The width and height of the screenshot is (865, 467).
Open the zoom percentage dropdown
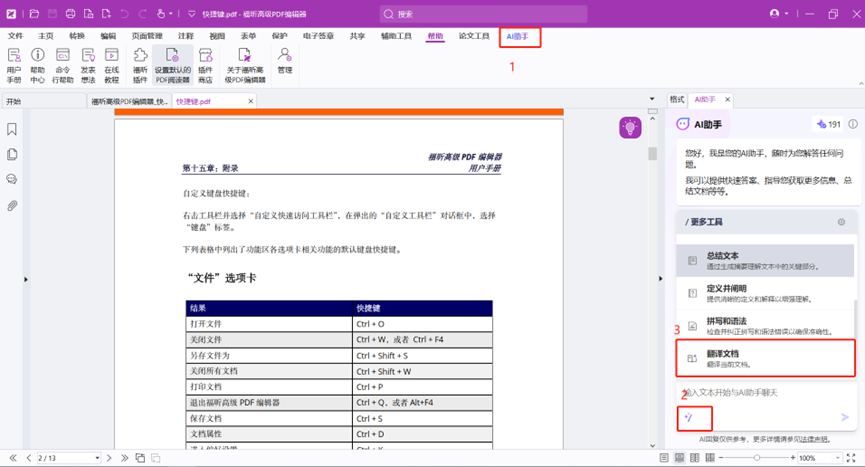837,458
